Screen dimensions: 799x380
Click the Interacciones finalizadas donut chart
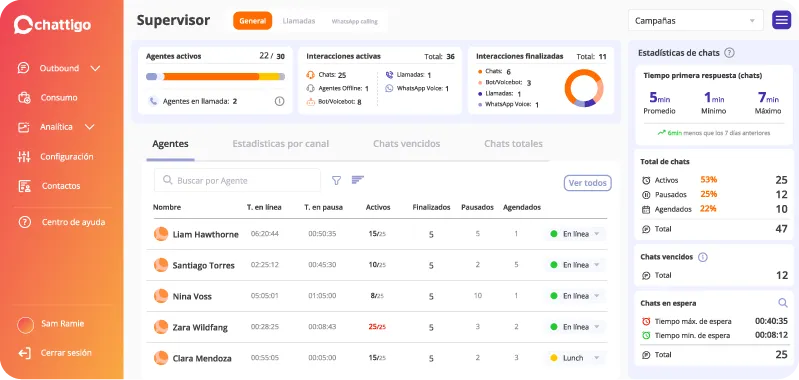click(x=584, y=88)
